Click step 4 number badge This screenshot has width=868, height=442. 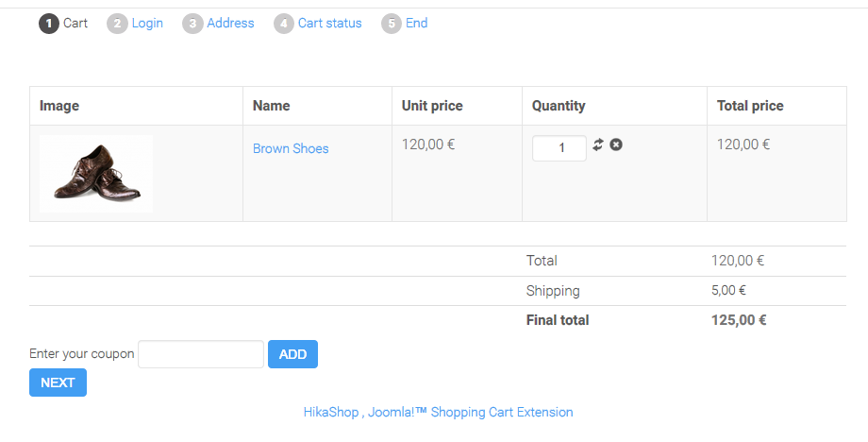coord(284,24)
